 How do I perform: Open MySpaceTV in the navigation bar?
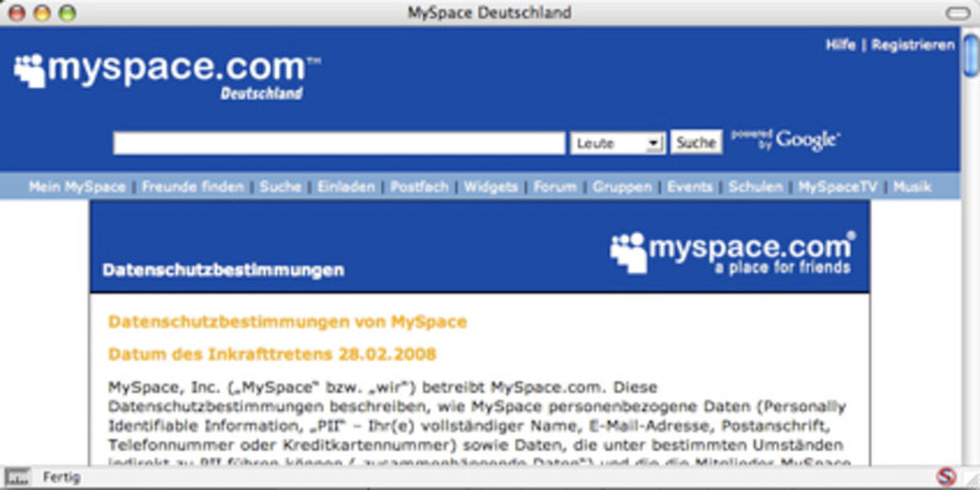tap(838, 187)
